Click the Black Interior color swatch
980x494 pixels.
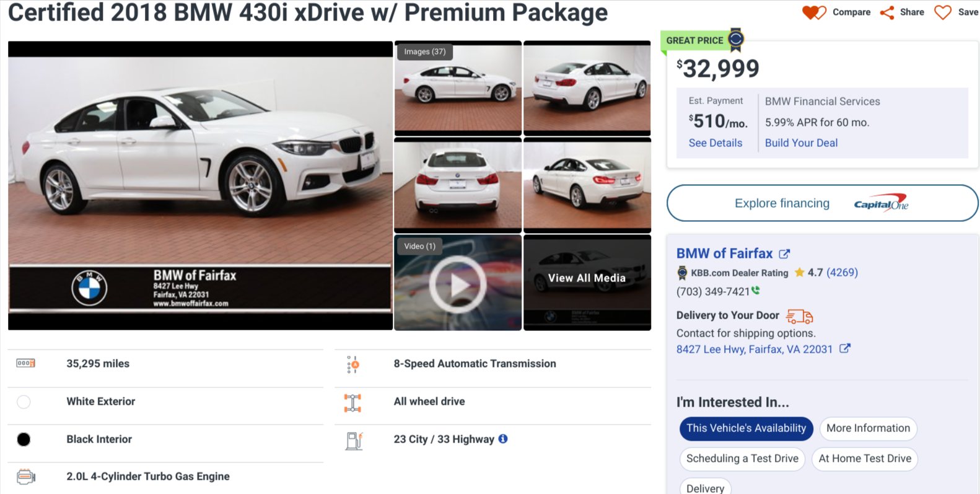pos(24,439)
